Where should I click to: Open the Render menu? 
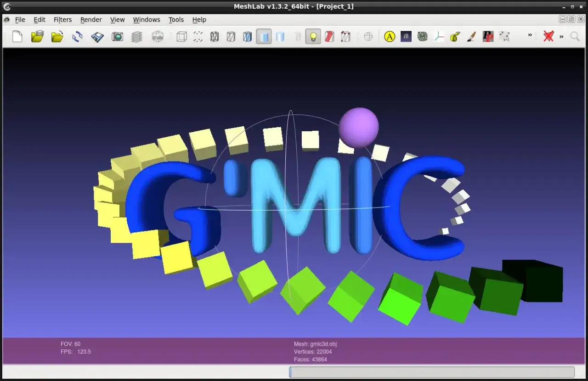(x=91, y=20)
